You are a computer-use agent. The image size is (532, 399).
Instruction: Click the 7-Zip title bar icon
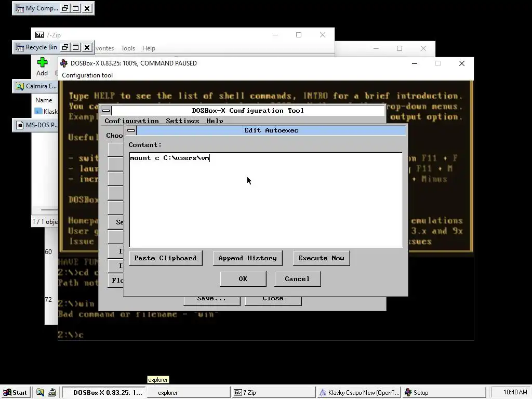pos(39,35)
